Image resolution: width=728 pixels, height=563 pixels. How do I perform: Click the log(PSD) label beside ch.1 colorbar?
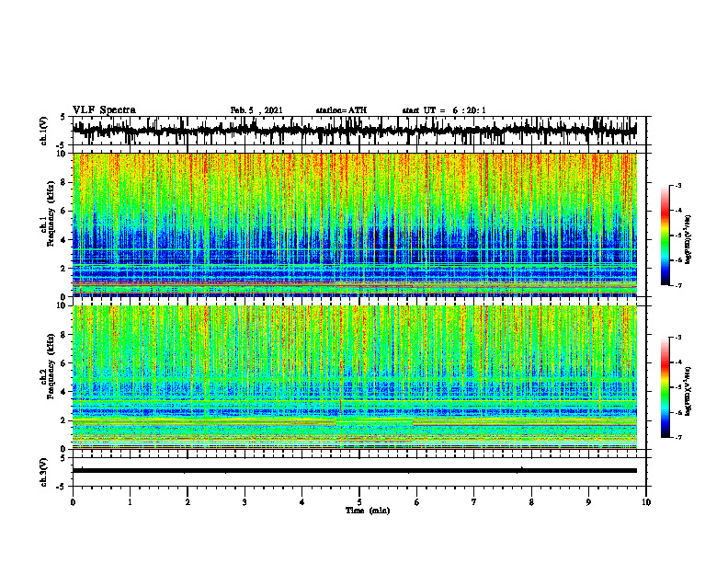(x=688, y=240)
